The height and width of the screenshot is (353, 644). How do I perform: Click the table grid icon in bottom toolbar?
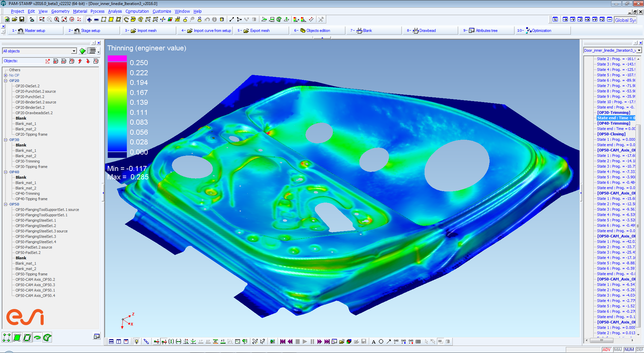(418, 342)
